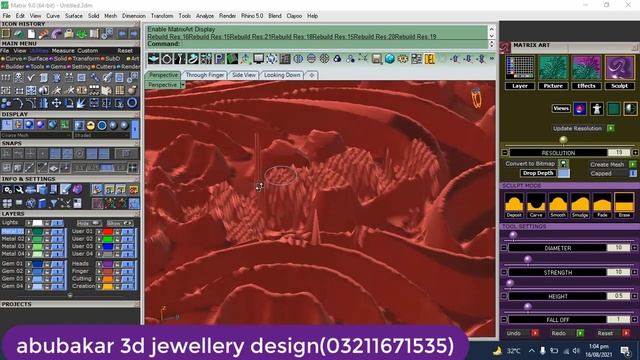
Task: Expand the Gem 02 layer arrow
Action: click(29, 271)
